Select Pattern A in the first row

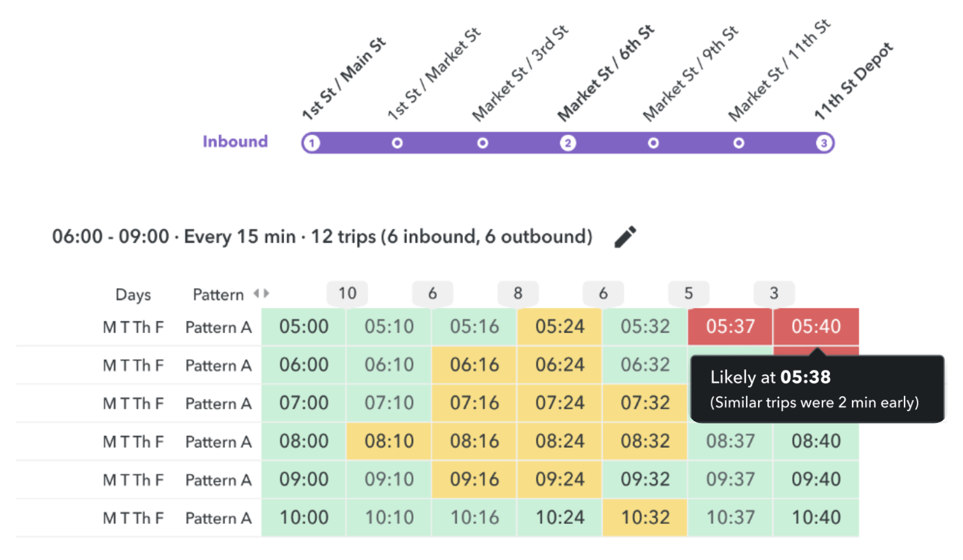tap(219, 327)
